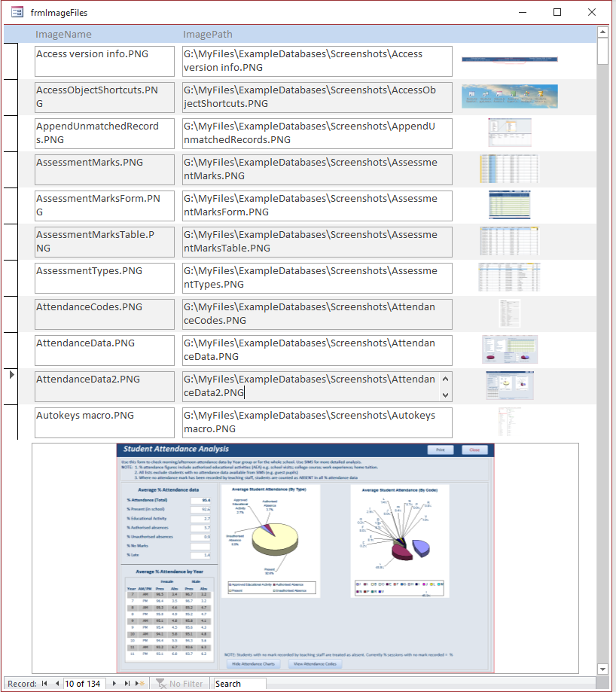Click the ImageName column header label
The height and width of the screenshot is (692, 616).
[63, 34]
